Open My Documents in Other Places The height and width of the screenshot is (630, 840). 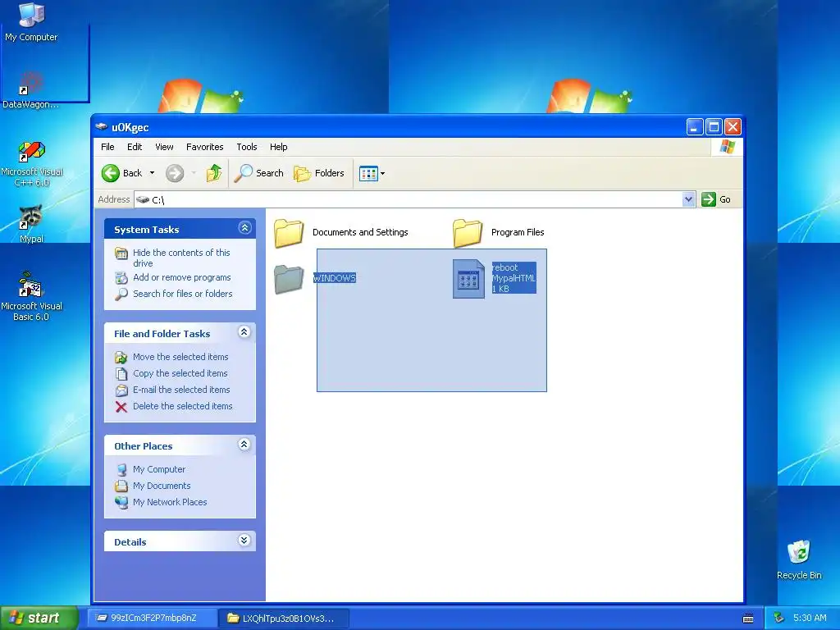tap(162, 486)
